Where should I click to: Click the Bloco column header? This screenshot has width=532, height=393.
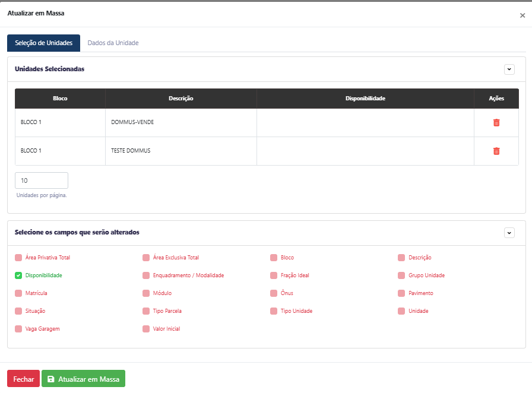point(60,99)
